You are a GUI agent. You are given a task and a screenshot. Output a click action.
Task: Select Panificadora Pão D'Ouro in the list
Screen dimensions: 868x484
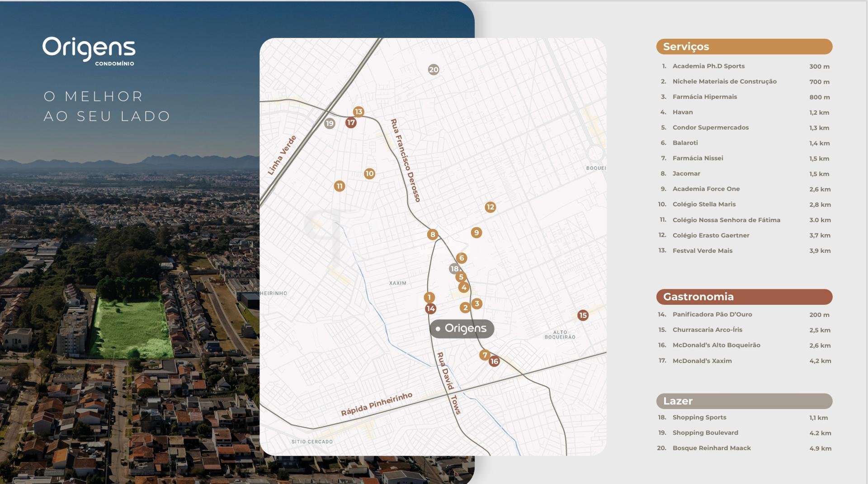(712, 314)
